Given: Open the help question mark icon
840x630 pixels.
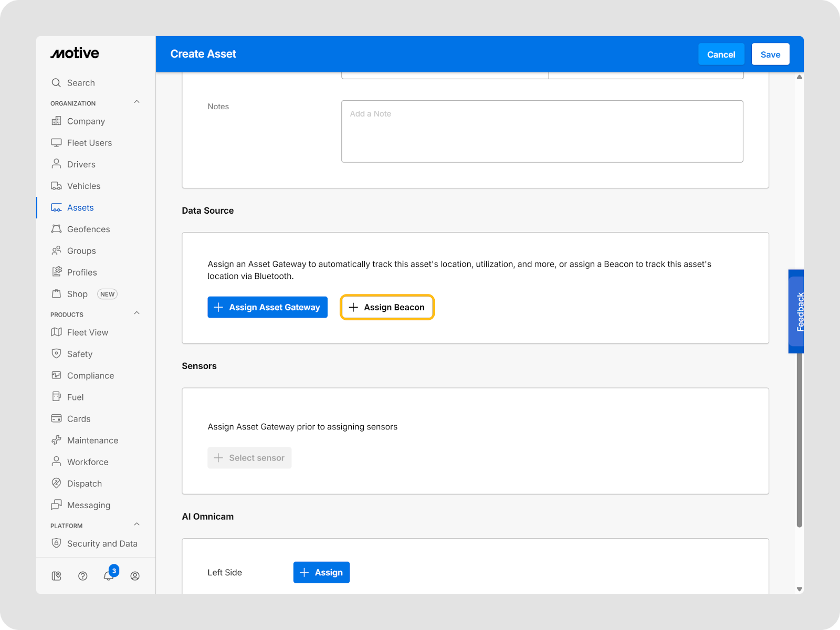Looking at the screenshot, I should tap(82, 576).
